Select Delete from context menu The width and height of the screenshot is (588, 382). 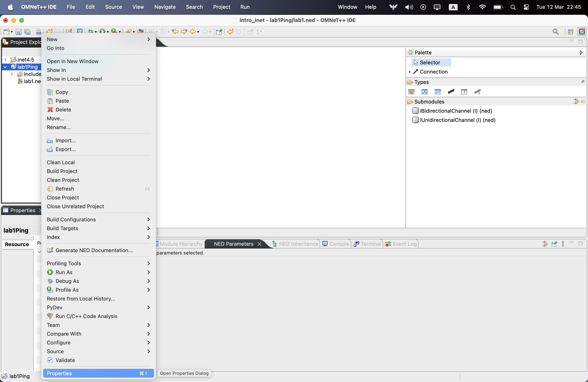98,109
